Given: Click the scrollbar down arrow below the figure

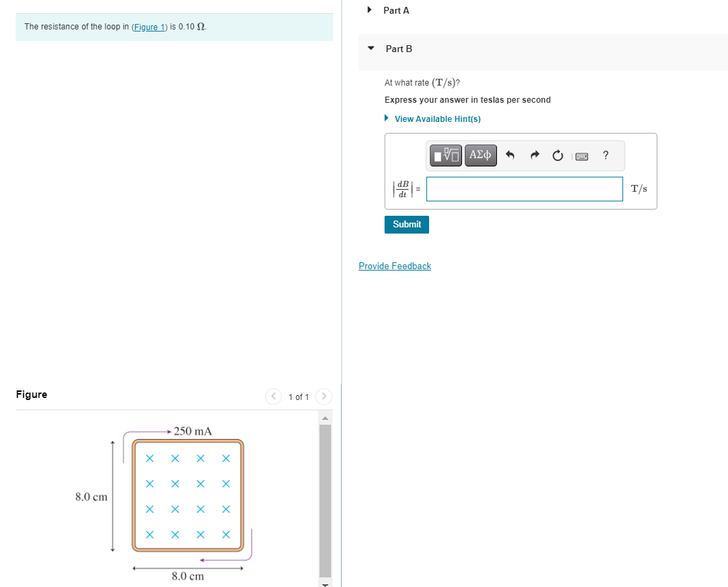Looking at the screenshot, I should point(324,583).
